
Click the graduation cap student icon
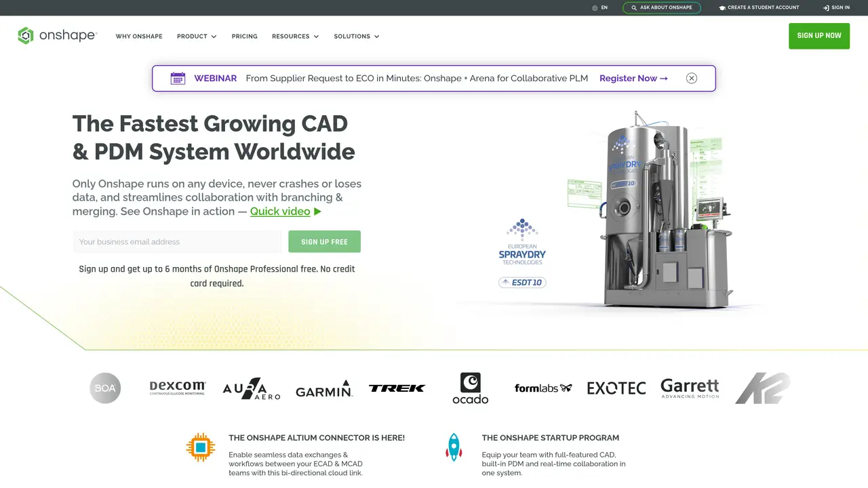point(723,7)
